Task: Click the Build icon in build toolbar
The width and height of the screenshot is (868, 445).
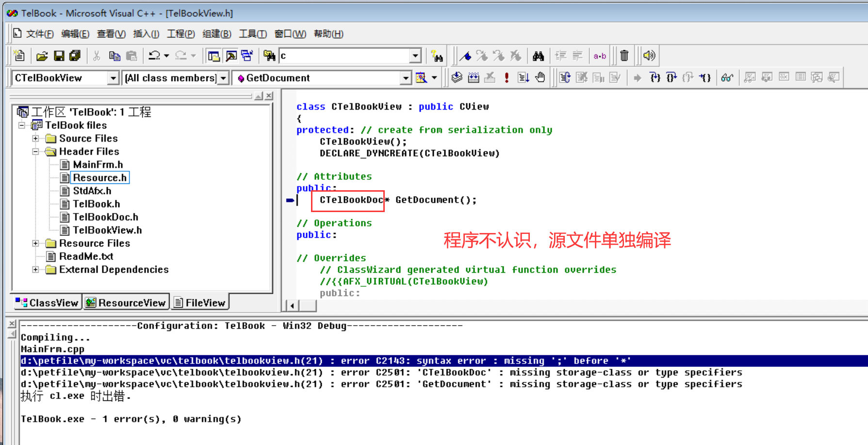Action: (474, 78)
